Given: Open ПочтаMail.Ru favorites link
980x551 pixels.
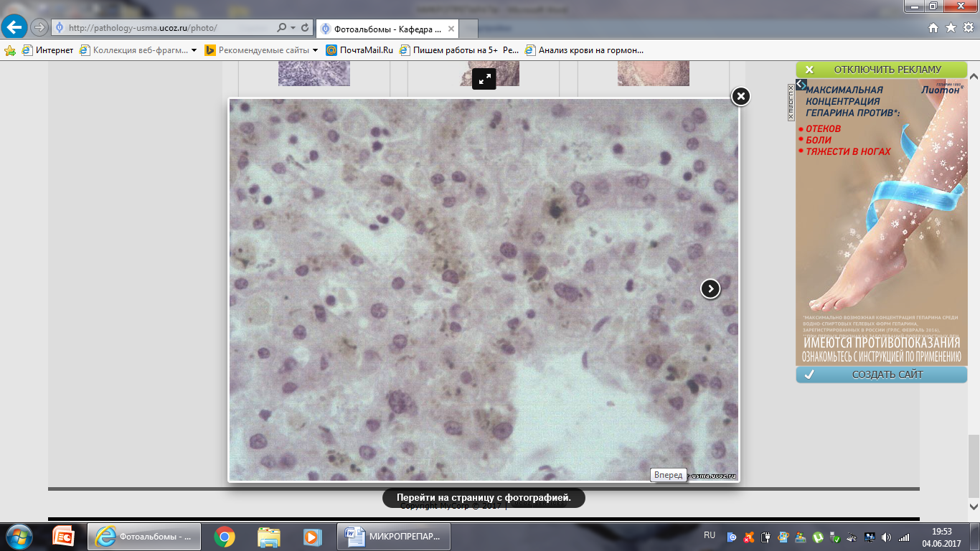Looking at the screenshot, I should [x=359, y=50].
